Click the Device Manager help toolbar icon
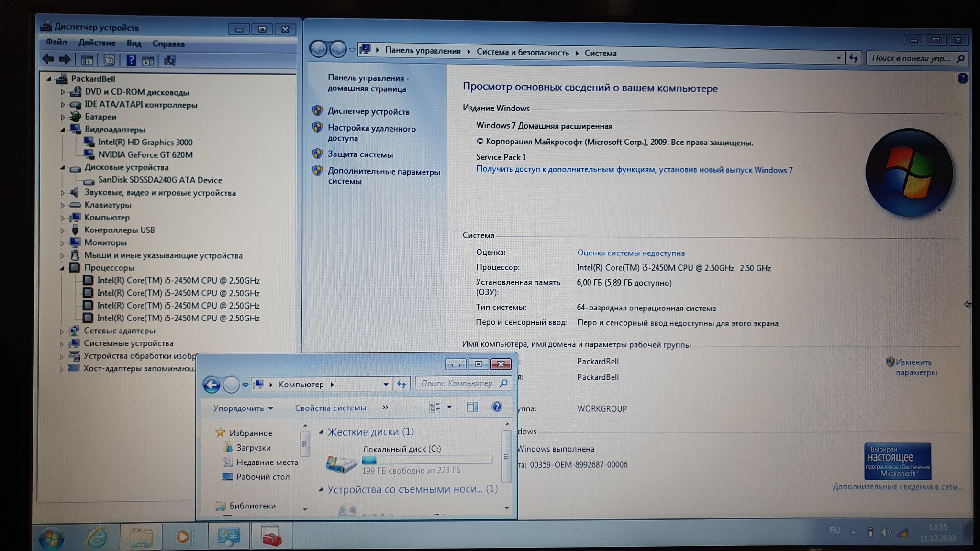Screen dimensions: 980x551 [x=131, y=60]
